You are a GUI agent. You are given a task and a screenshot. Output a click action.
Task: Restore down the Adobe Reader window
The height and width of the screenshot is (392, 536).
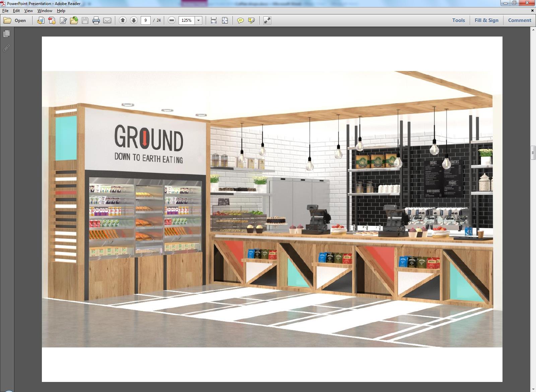click(514, 3)
